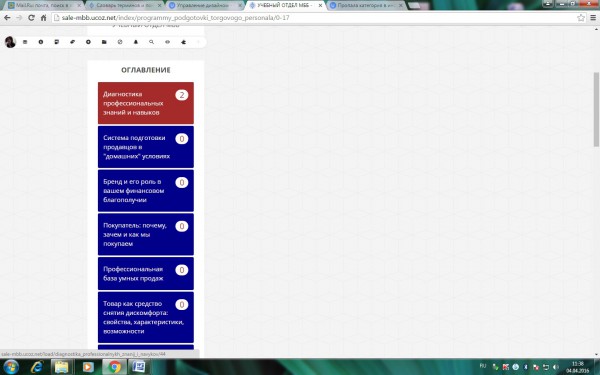This screenshot has width=600, height=375.
Task: Bookmark this page with the star icon
Action: tap(580, 18)
